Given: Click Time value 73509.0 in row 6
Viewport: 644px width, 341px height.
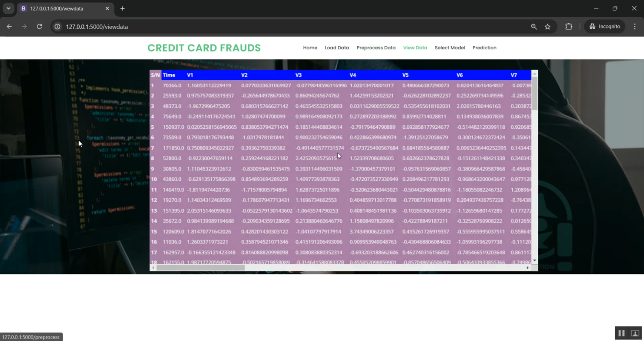Looking at the screenshot, I should pyautogui.click(x=172, y=137).
